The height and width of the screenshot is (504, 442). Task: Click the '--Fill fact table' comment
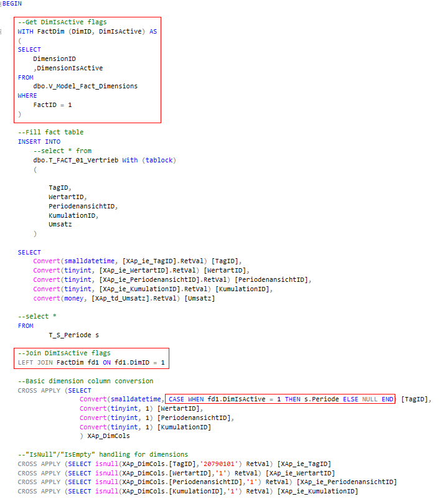point(50,132)
